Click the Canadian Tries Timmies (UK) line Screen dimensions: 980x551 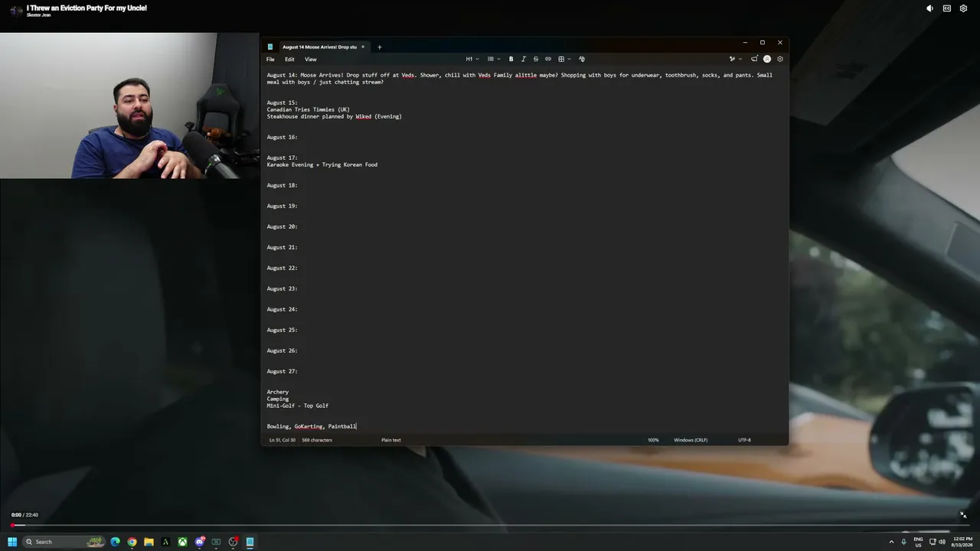[309, 110]
